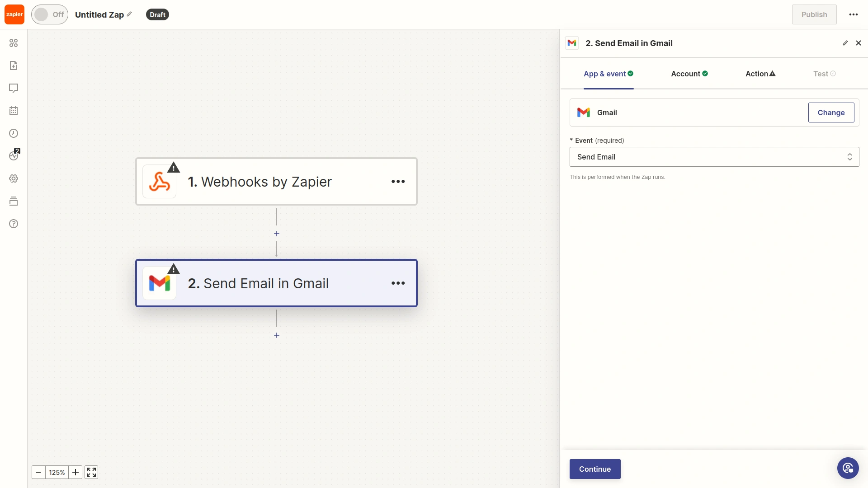
Task: Open the Notes speech bubble icon
Action: click(14, 88)
